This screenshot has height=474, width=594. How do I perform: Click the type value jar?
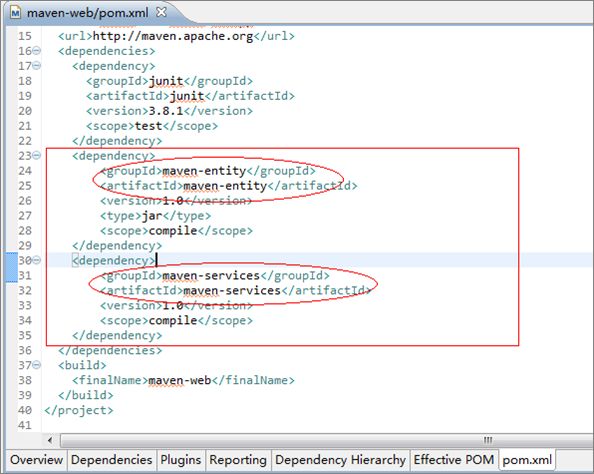coord(152,216)
